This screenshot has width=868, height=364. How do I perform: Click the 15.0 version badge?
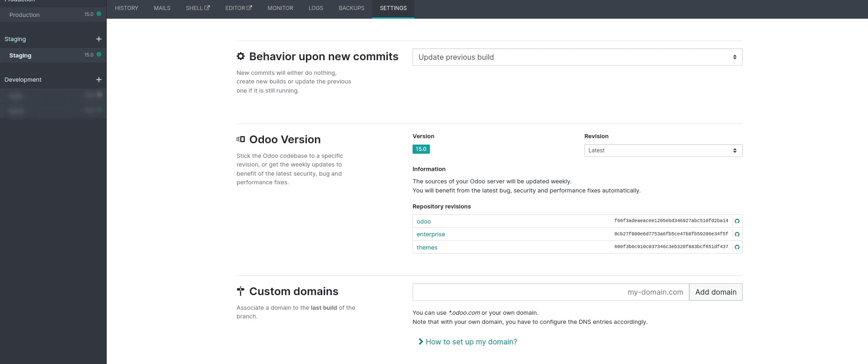click(x=421, y=149)
